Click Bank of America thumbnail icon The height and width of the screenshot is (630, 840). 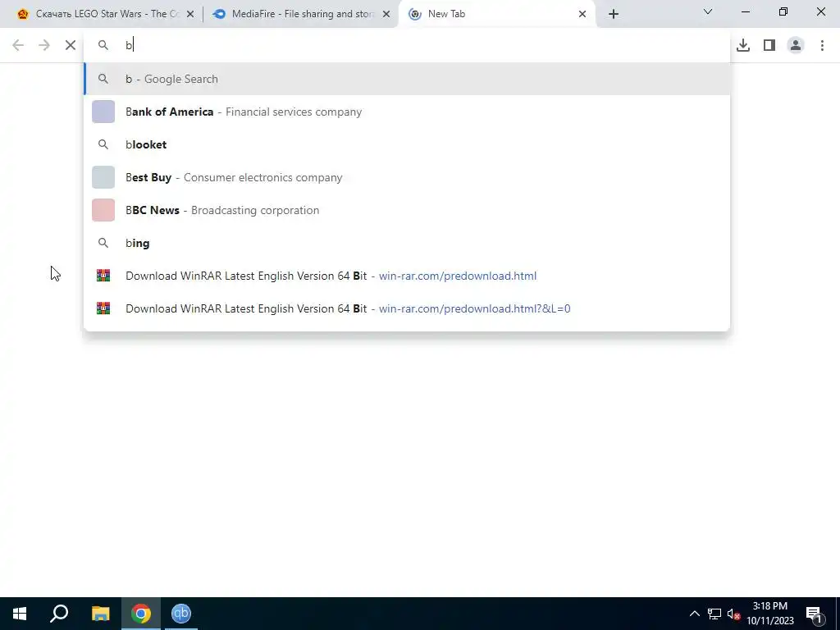pos(103,112)
